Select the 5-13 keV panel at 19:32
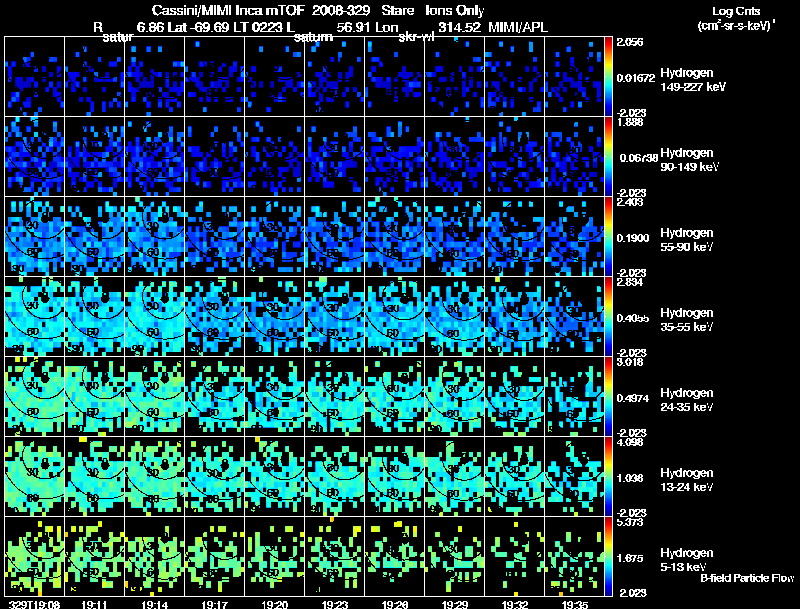The width and height of the screenshot is (800, 609). tap(515, 557)
